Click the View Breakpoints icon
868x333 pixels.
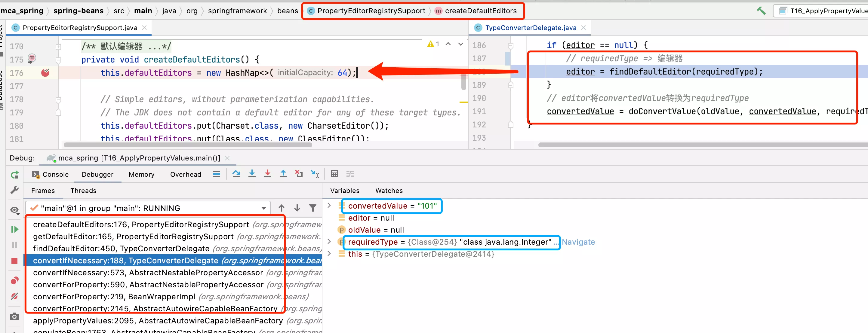click(14, 280)
